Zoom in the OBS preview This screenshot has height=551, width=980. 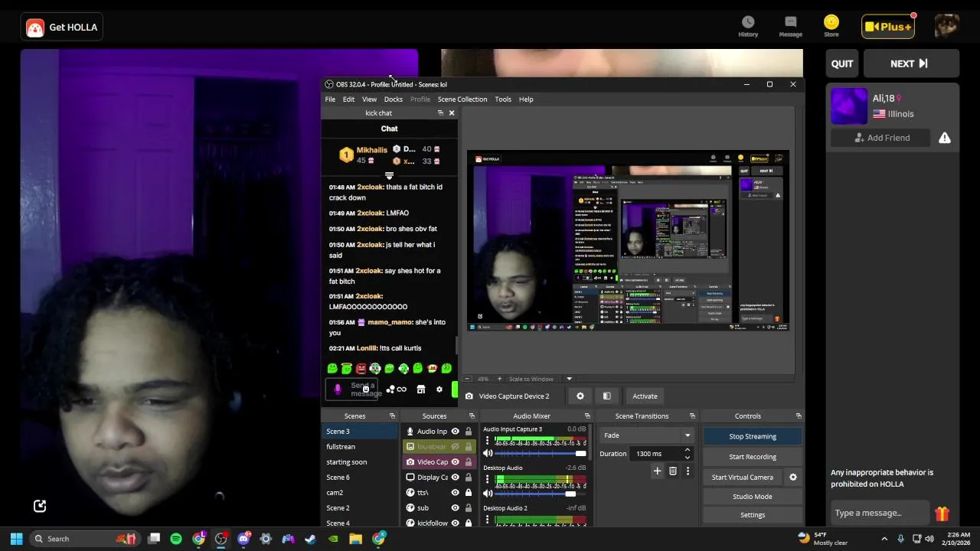(499, 379)
